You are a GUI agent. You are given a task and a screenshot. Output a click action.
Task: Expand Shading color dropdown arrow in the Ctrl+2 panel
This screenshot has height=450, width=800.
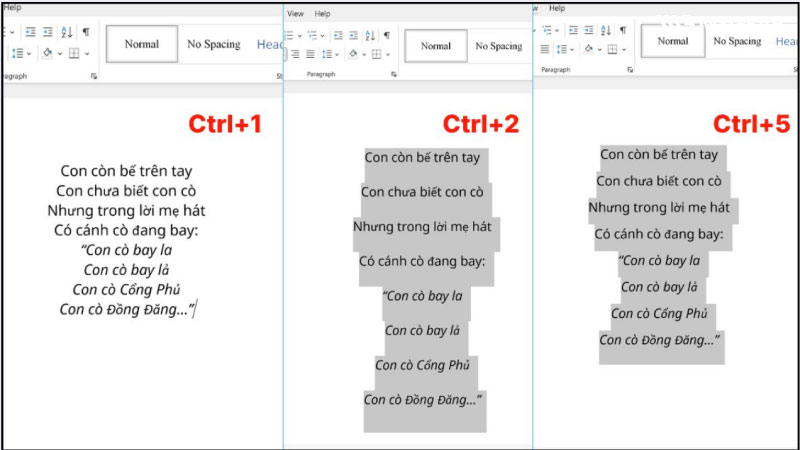click(x=364, y=55)
